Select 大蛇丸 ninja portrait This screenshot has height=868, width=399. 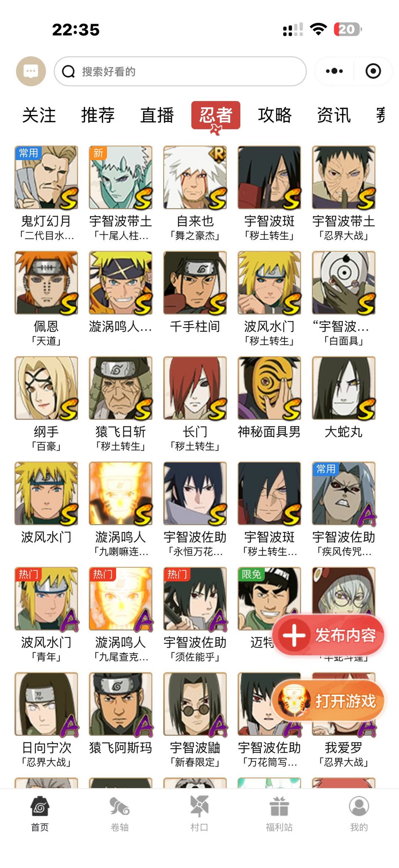[344, 388]
